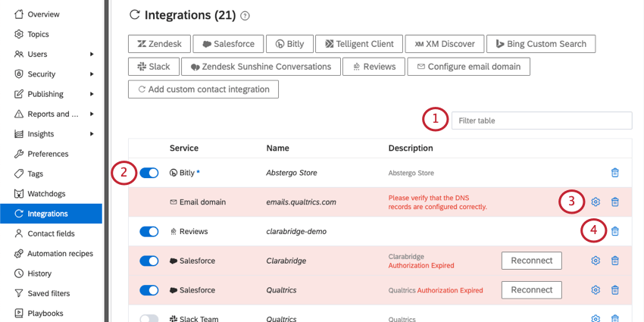Open settings gear for Salesforce Qualtrics
Image resolution: width=644 pixels, height=322 pixels.
click(596, 290)
